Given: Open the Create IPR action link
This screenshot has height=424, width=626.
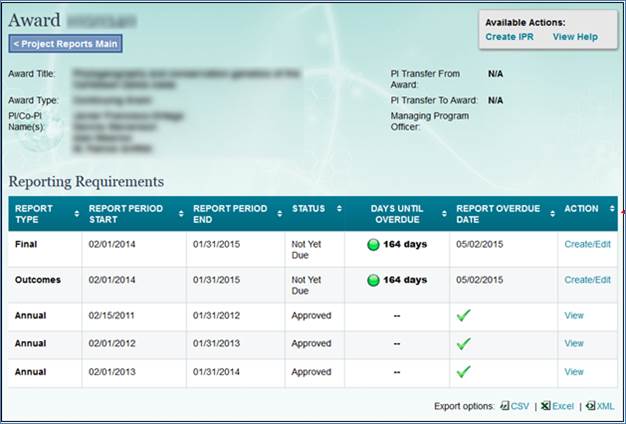Looking at the screenshot, I should [x=509, y=36].
